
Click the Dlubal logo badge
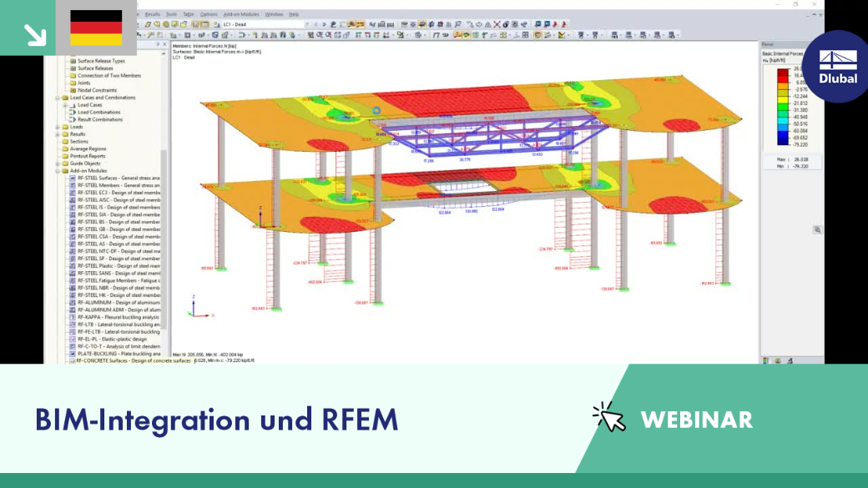[837, 67]
